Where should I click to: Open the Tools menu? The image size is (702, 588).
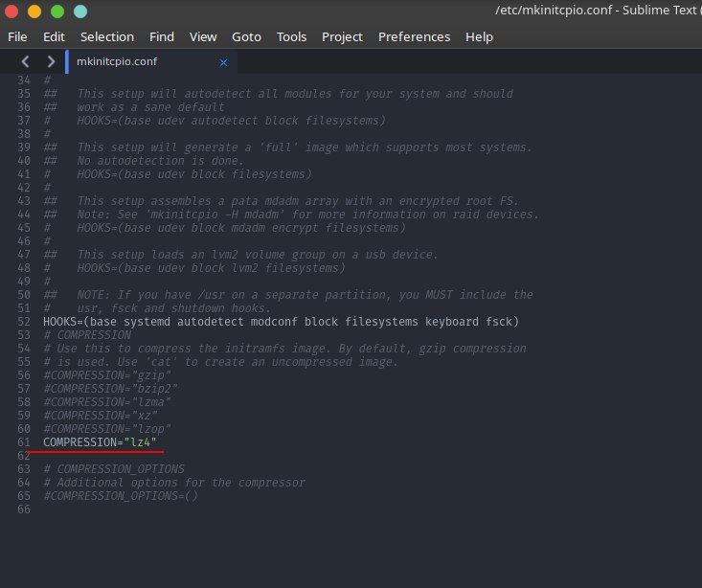tap(291, 36)
